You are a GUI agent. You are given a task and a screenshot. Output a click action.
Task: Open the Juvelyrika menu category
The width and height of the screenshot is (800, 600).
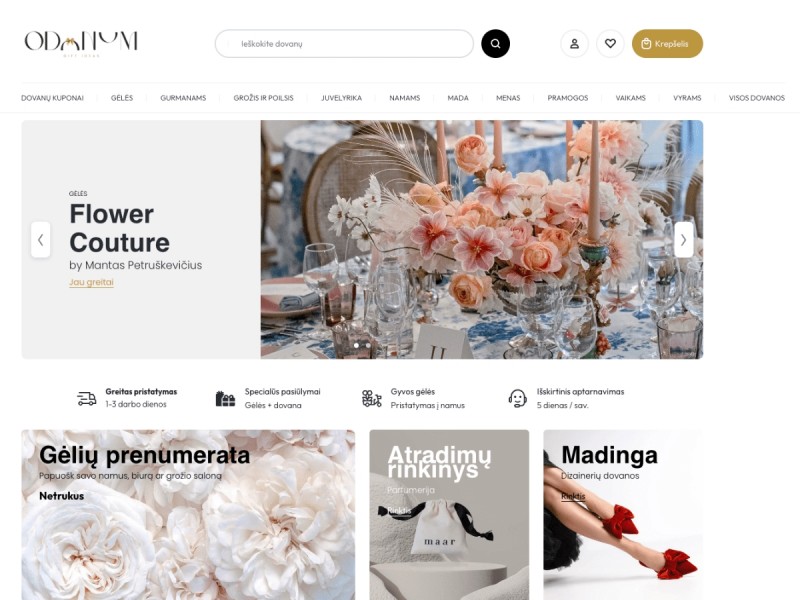(341, 98)
